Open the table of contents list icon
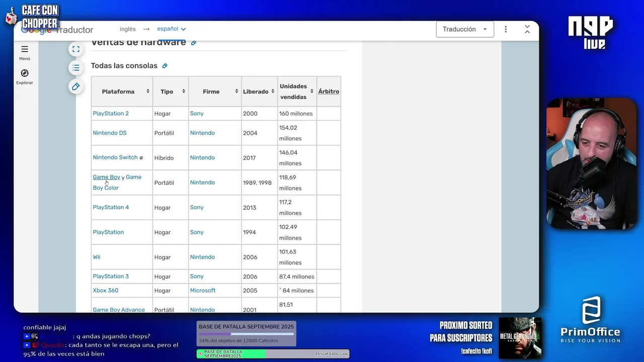The width and height of the screenshot is (644, 362). coord(76,67)
